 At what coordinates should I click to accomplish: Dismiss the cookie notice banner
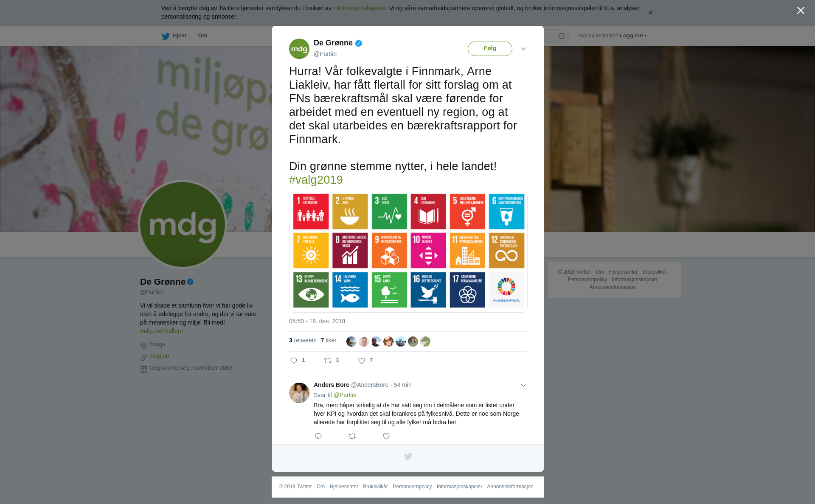coord(650,13)
